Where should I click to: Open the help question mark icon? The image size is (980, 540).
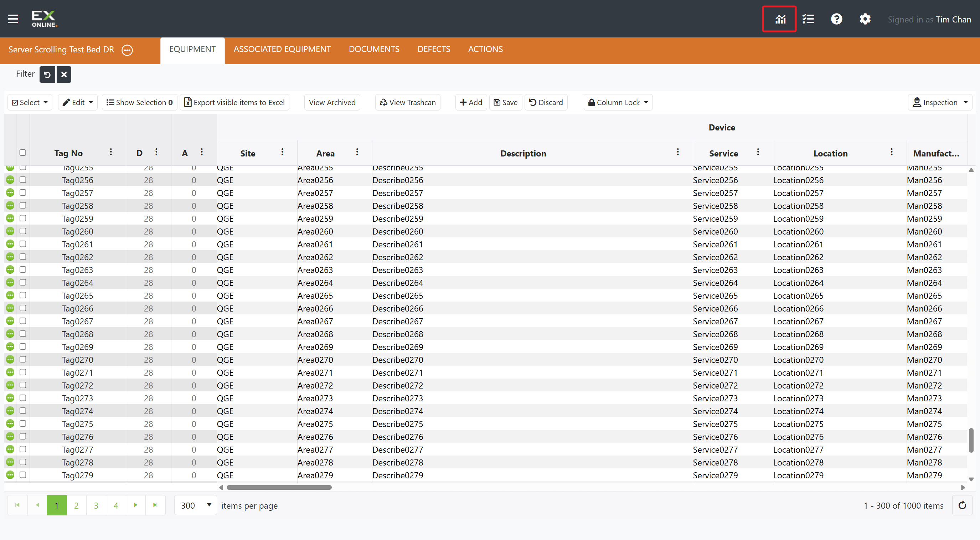[836, 19]
